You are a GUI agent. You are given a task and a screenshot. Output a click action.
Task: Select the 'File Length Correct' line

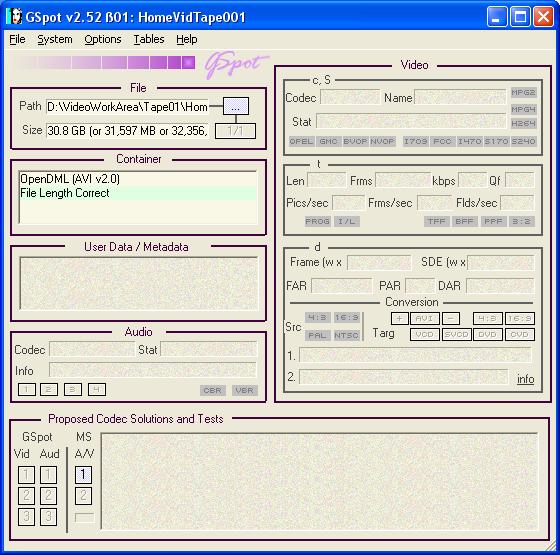click(x=138, y=193)
